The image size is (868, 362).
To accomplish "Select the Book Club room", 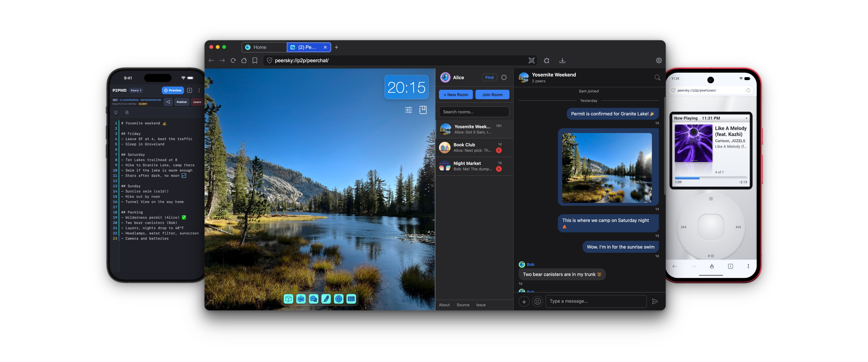I will [474, 148].
